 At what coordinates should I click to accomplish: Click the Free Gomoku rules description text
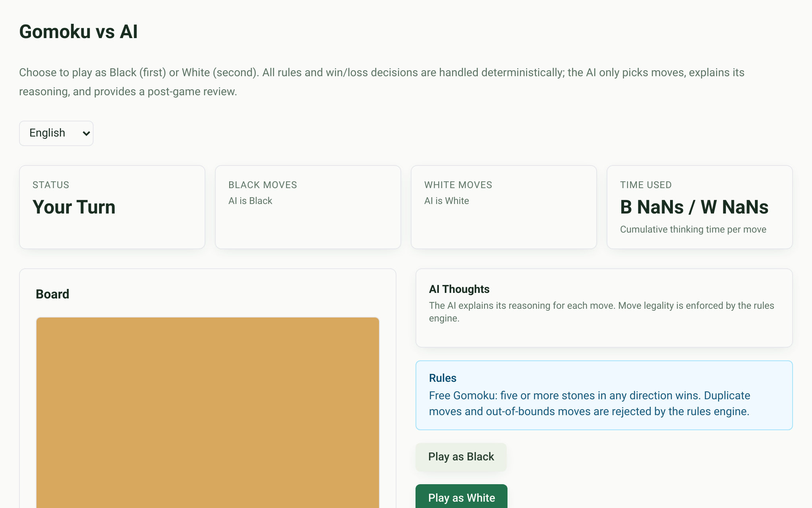point(590,404)
